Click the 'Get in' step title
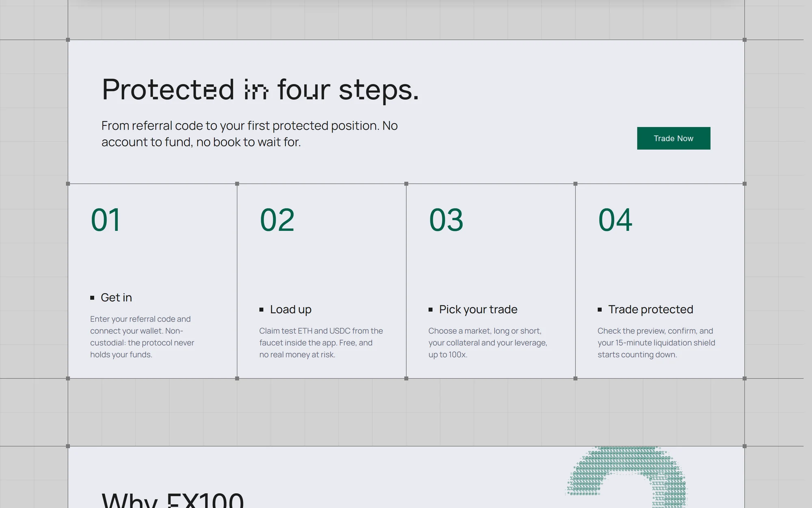 pyautogui.click(x=116, y=297)
